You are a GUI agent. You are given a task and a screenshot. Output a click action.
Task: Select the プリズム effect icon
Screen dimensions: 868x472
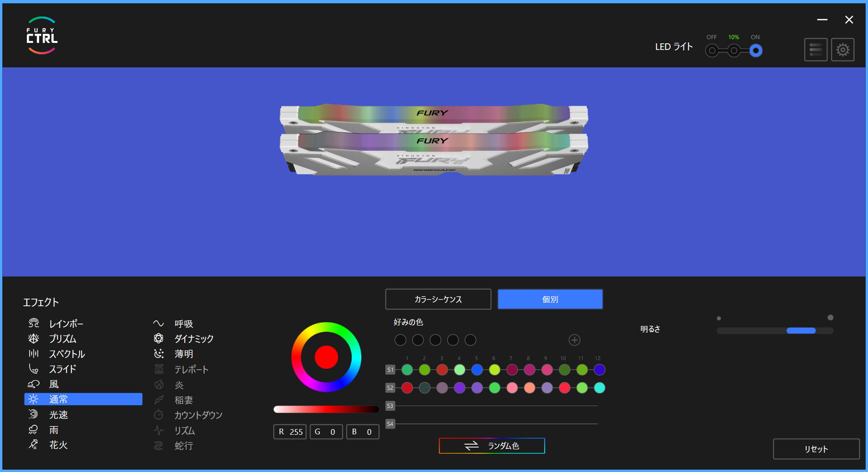coord(33,338)
